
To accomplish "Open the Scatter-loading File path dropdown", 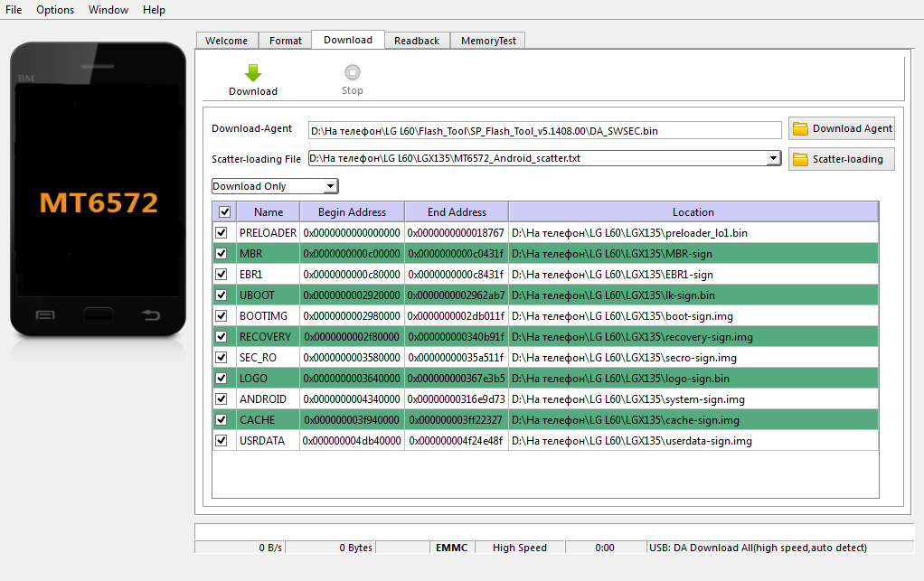I will [773, 159].
